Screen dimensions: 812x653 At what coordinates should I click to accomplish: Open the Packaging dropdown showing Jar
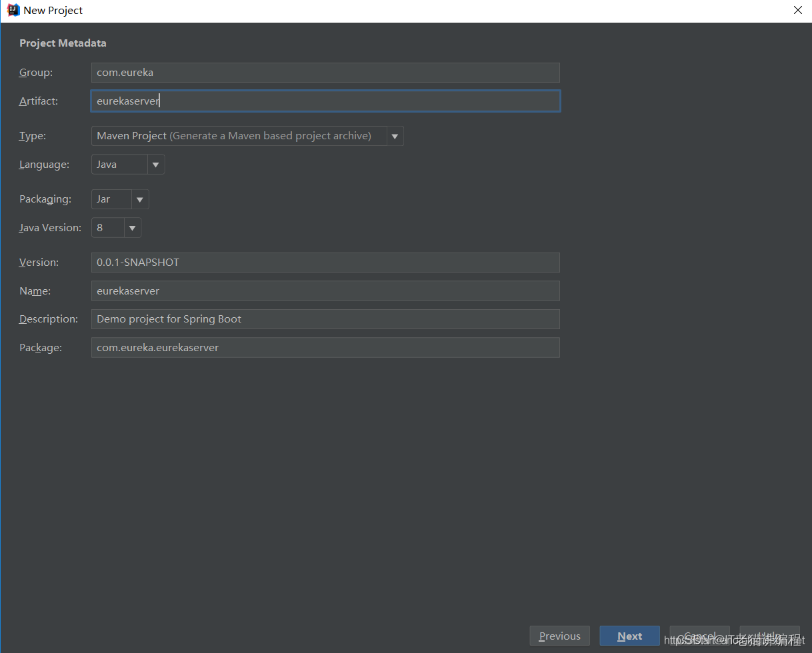120,199
